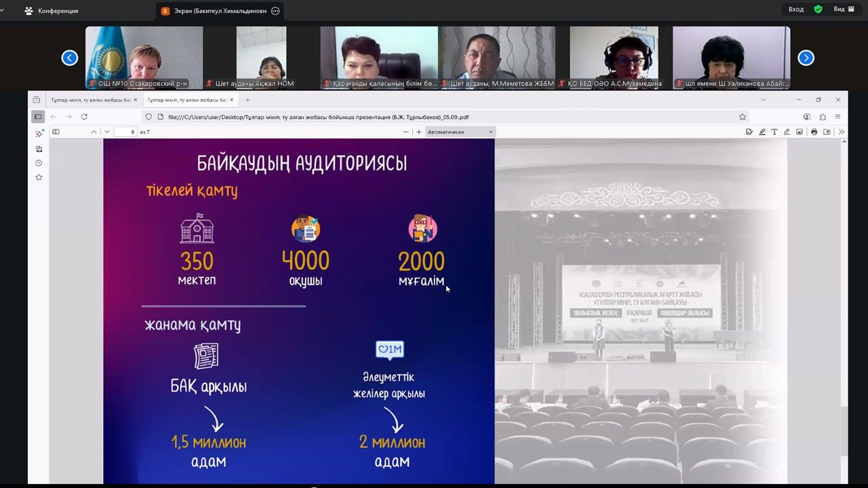The width and height of the screenshot is (868, 488).
Task: Print the PDF document
Action: (x=814, y=131)
